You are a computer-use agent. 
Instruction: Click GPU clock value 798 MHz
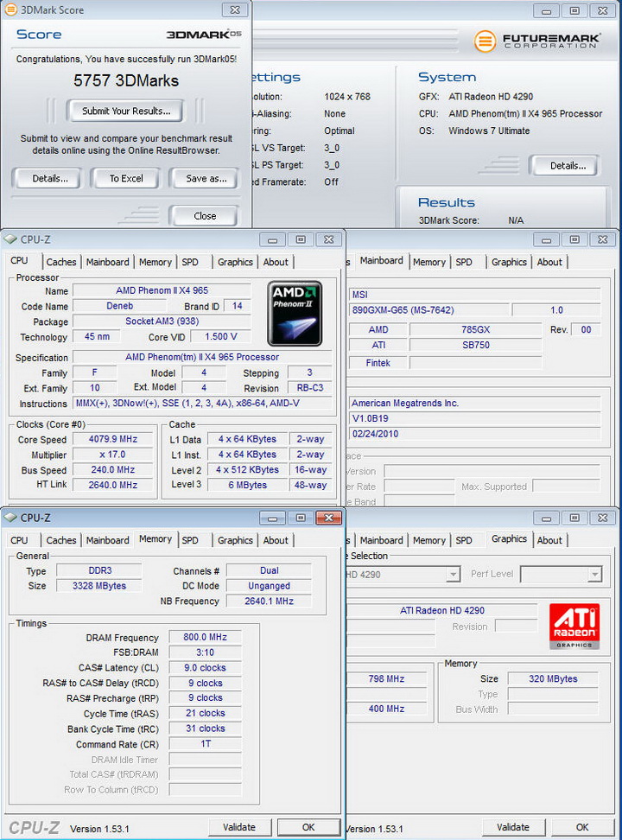coord(386,678)
